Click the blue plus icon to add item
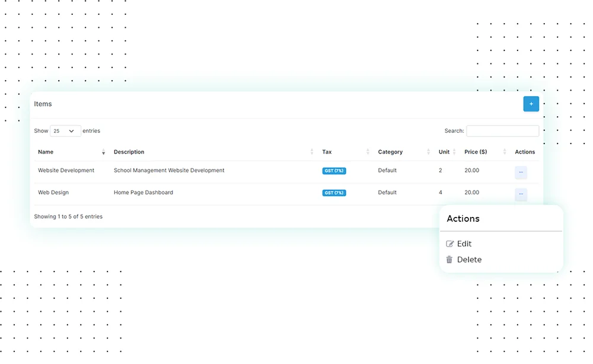 click(531, 104)
